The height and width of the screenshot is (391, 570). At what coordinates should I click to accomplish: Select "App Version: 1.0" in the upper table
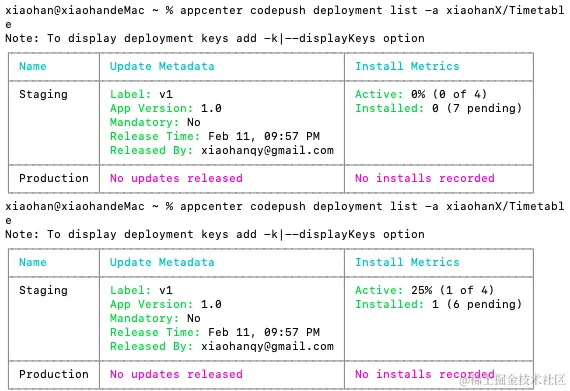166,108
